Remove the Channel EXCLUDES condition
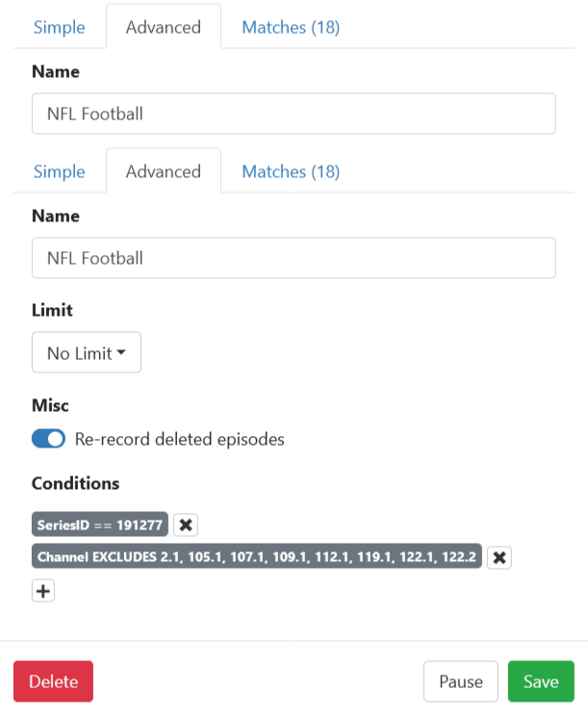The image size is (588, 717). pos(499,557)
